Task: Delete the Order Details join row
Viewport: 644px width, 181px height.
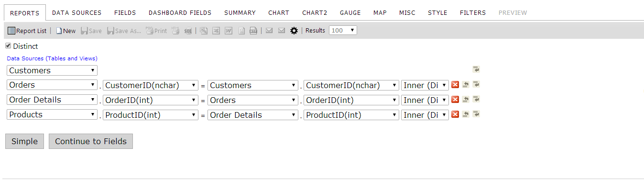Action: click(x=455, y=100)
